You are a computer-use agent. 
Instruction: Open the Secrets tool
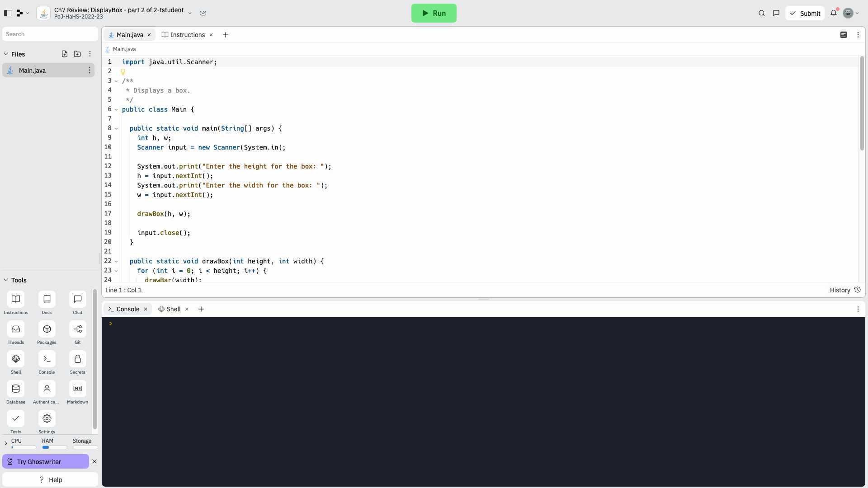tap(77, 359)
